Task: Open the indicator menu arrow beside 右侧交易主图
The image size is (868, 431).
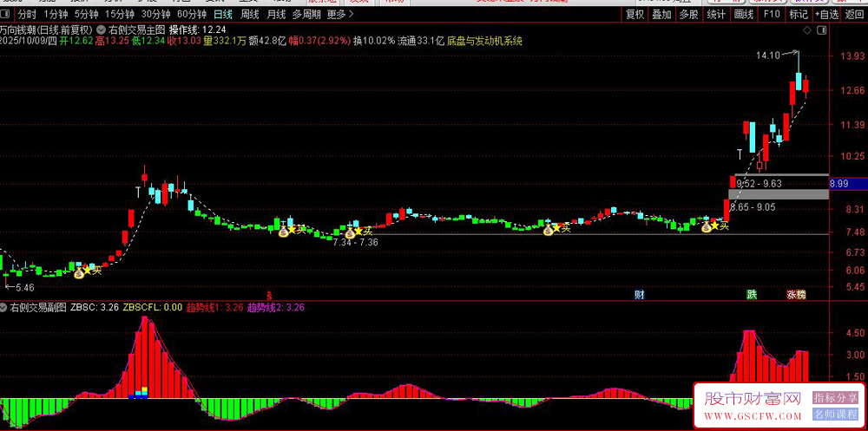Action: [x=102, y=29]
